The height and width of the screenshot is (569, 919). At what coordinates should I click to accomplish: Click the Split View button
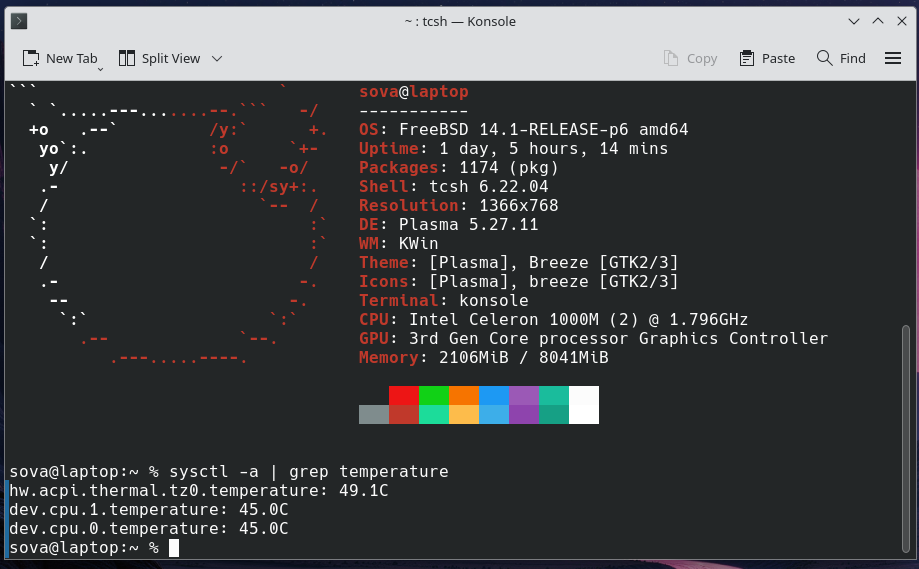159,59
